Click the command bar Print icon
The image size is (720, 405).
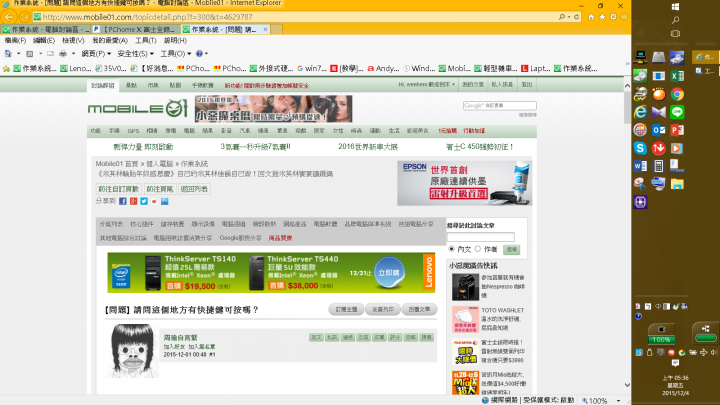(63, 54)
